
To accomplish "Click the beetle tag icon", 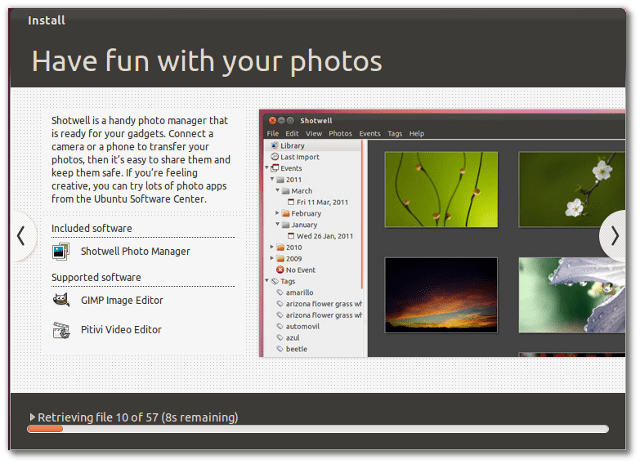I will [x=280, y=349].
